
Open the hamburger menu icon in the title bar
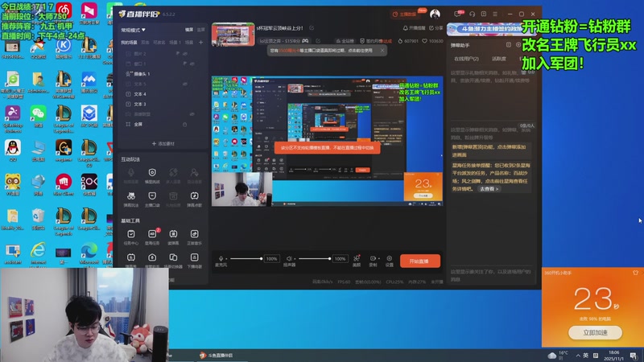point(495,14)
